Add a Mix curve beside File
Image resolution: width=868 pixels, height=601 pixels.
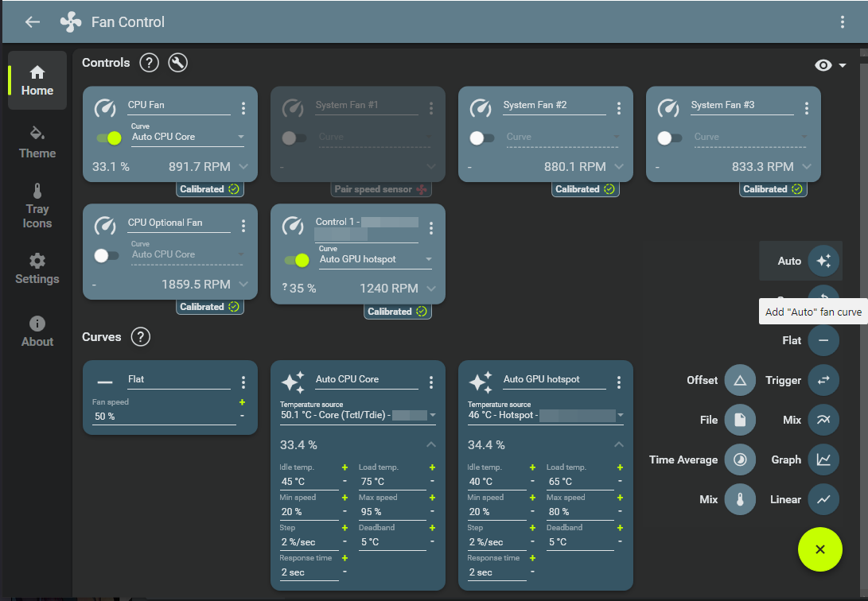pyautogui.click(x=823, y=421)
